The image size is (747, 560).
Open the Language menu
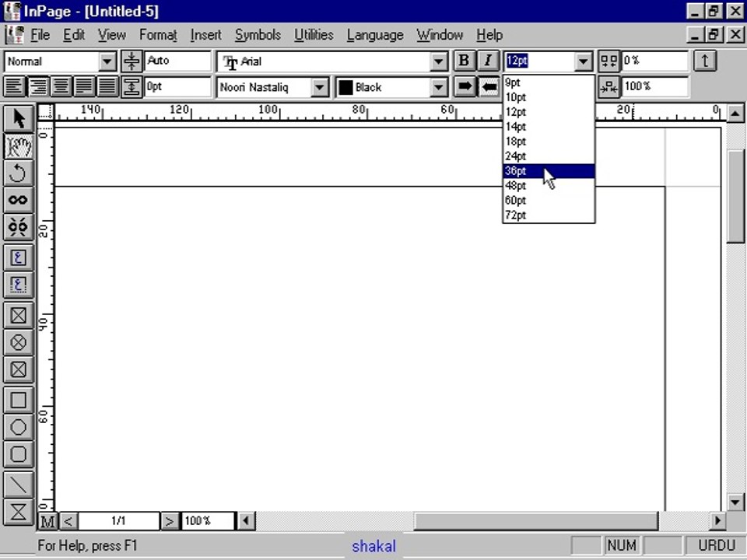[375, 35]
